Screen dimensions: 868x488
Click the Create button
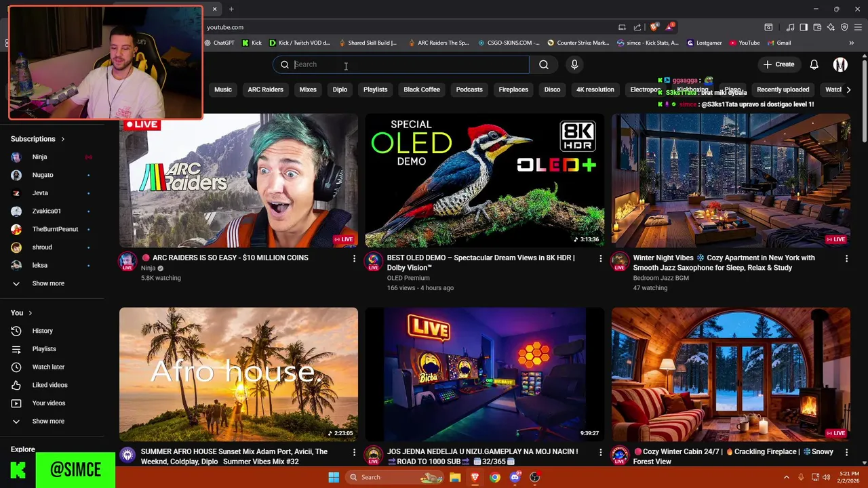[778, 64]
